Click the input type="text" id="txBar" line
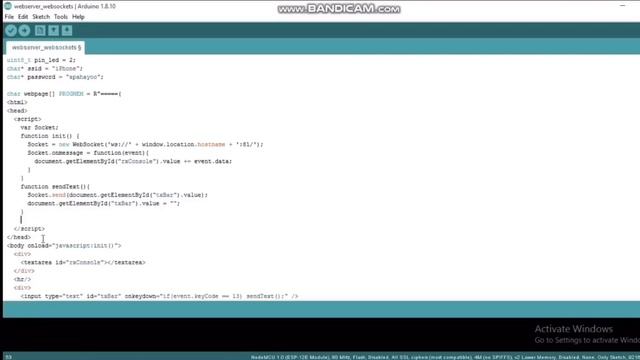The image size is (640, 360). 160,296
